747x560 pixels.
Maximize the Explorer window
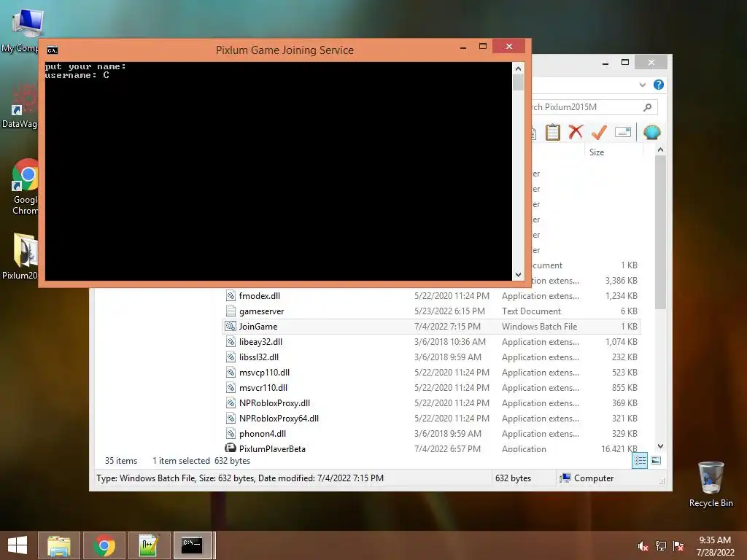click(625, 62)
